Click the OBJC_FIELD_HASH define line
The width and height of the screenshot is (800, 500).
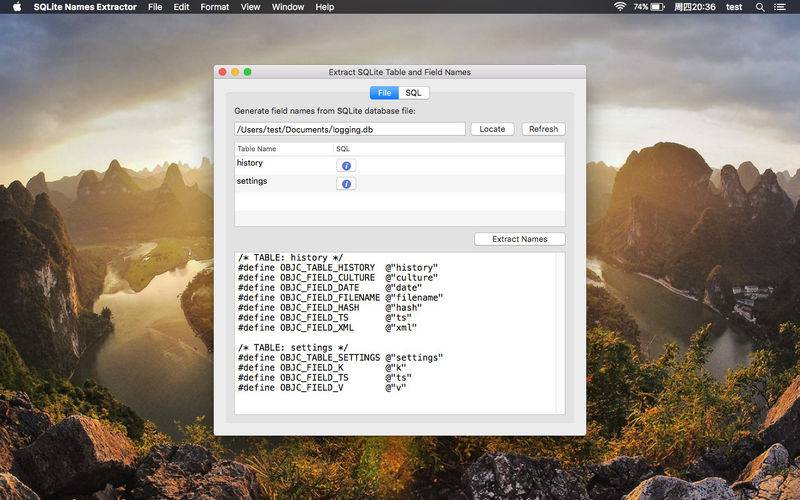[x=330, y=308]
